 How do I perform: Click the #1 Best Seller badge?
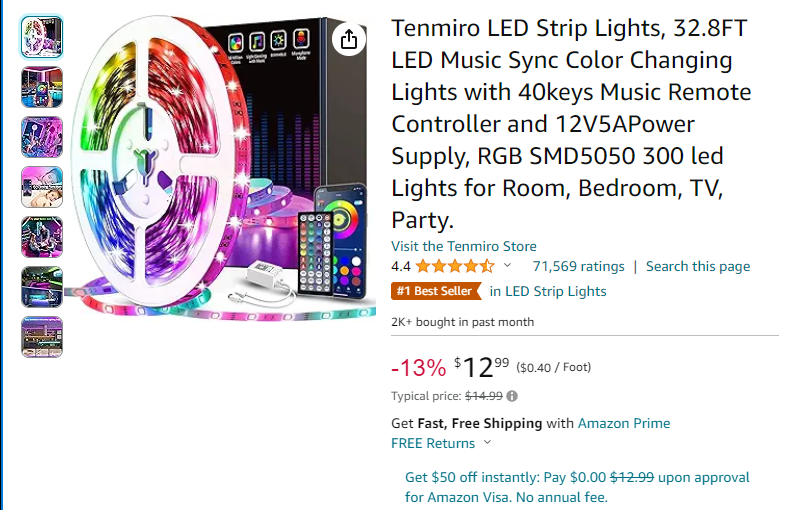(x=434, y=291)
